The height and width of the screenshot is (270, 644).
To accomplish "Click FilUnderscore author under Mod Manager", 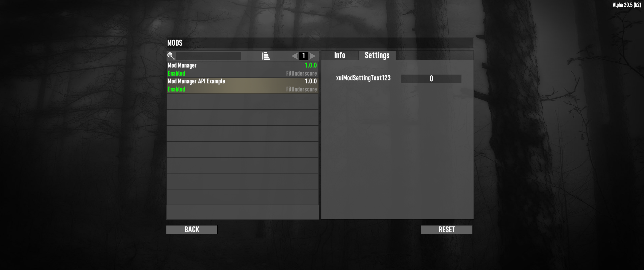I will click(x=301, y=73).
